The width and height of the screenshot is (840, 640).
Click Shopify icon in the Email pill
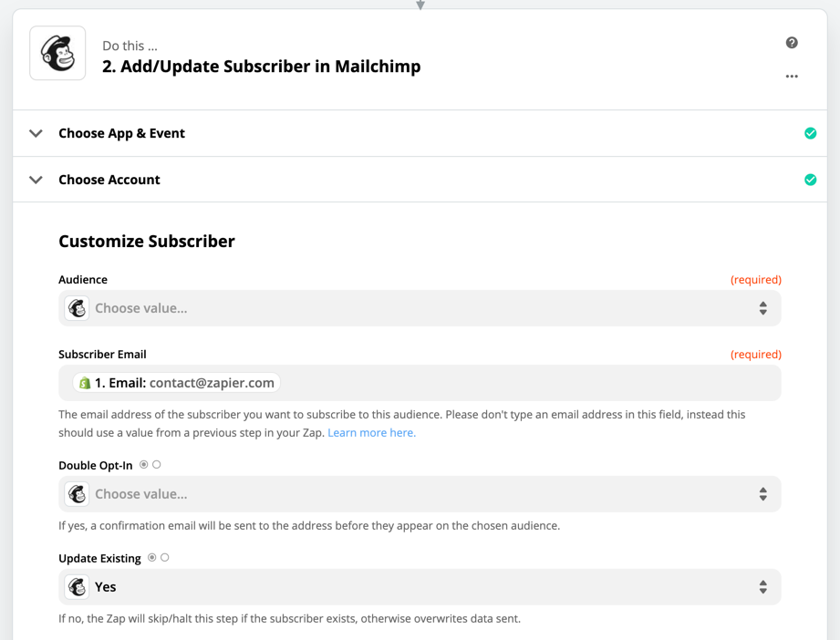pyautogui.click(x=85, y=383)
